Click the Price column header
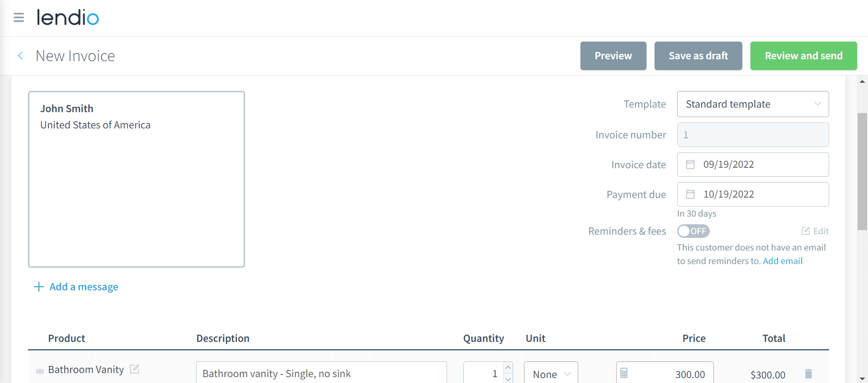The height and width of the screenshot is (383, 868). pos(694,338)
